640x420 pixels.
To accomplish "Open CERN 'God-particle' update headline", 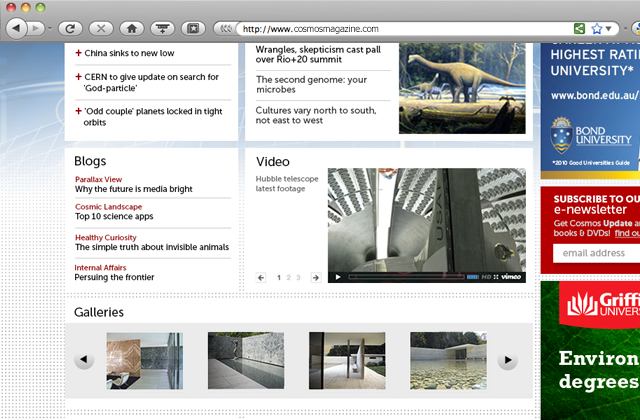I will (x=151, y=82).
